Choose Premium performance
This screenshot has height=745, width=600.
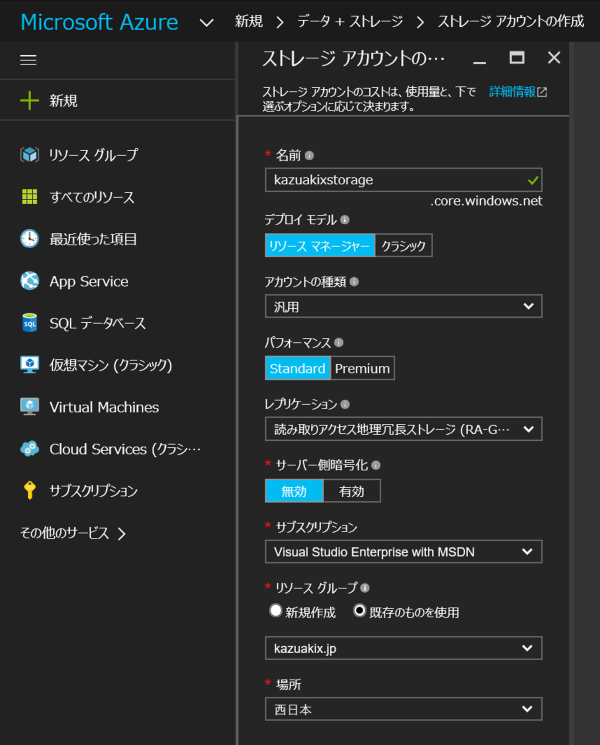362,368
